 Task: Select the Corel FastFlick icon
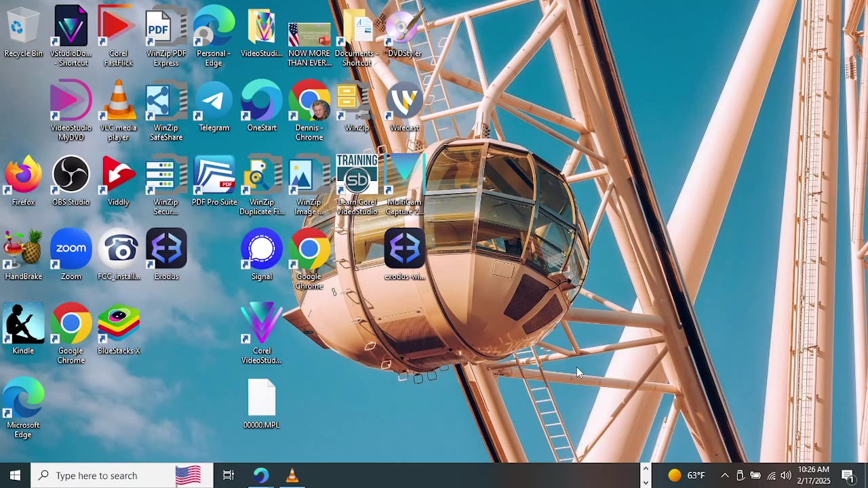[x=118, y=36]
